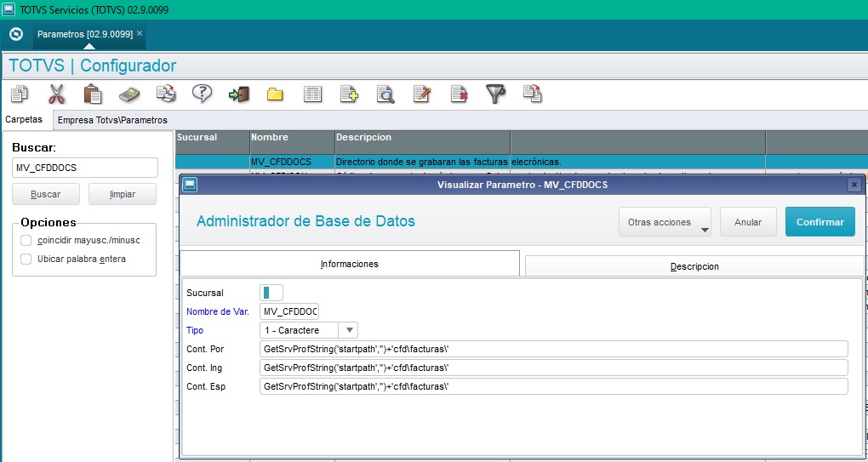
Task: Enable Ubicar palabra entera checkbox
Action: [x=26, y=259]
